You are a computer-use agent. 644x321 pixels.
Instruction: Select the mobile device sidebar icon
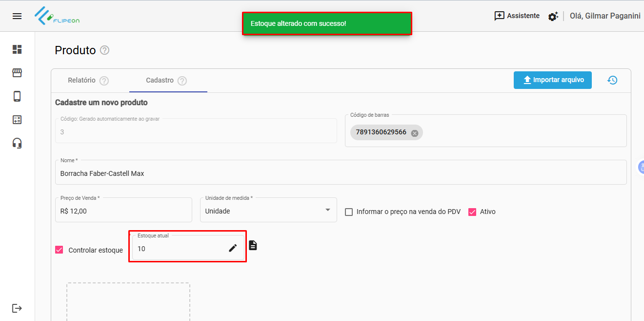(x=17, y=96)
